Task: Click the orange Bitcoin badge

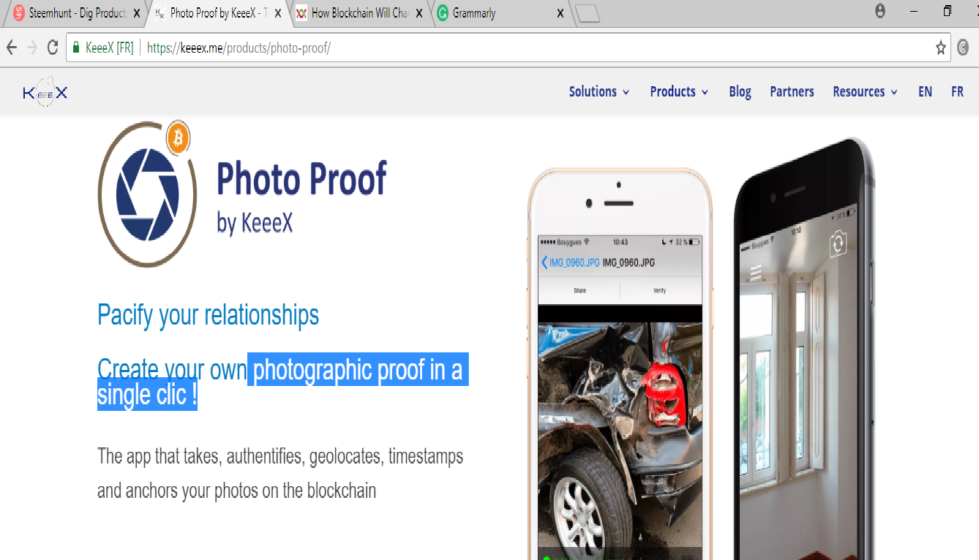Action: coord(178,137)
